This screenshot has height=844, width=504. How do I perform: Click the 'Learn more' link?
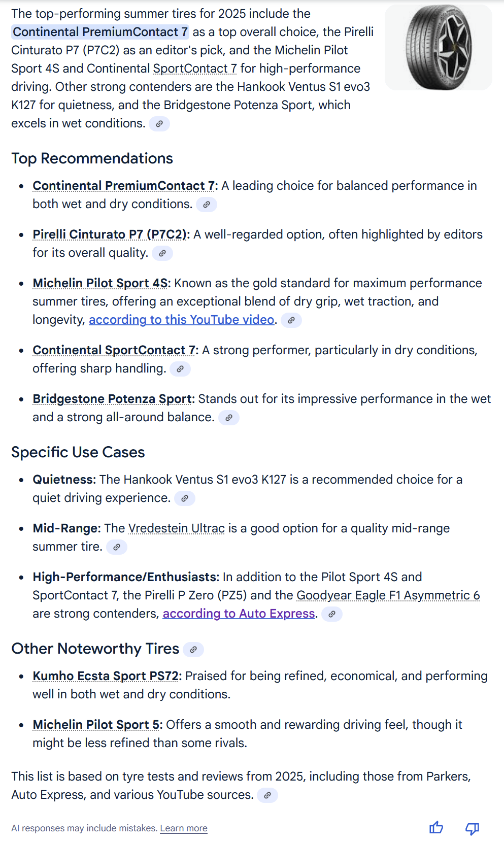(x=184, y=828)
